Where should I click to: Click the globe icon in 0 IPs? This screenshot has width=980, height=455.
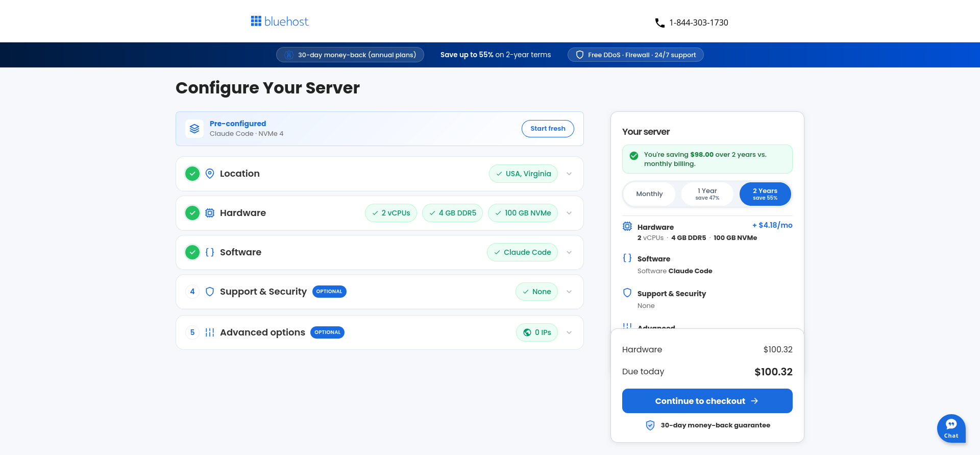527,332
